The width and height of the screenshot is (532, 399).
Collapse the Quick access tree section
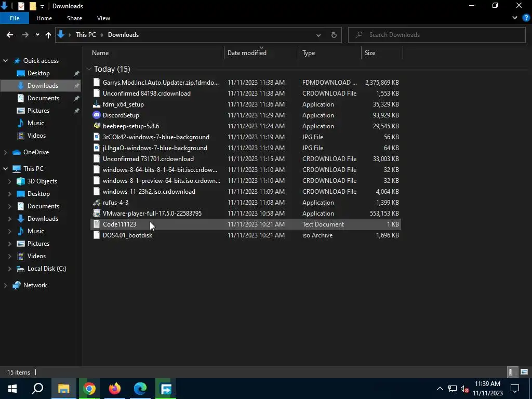[5, 61]
